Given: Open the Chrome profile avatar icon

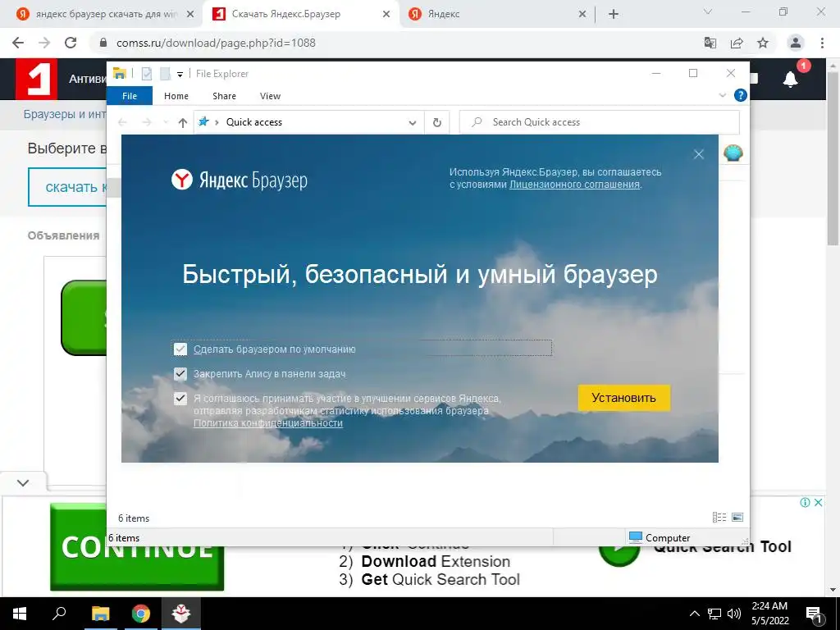Looking at the screenshot, I should pos(796,43).
